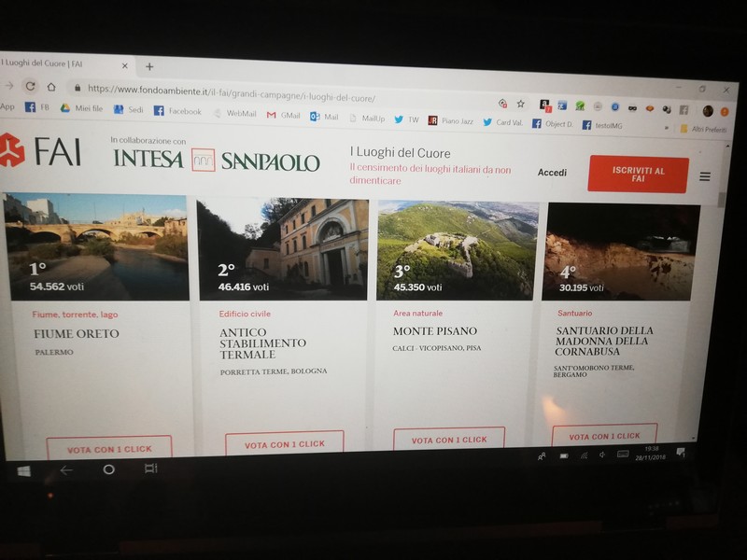Viewport: 747px width, 560px height.
Task: Open the TW Twitter bookmark
Action: 406,119
